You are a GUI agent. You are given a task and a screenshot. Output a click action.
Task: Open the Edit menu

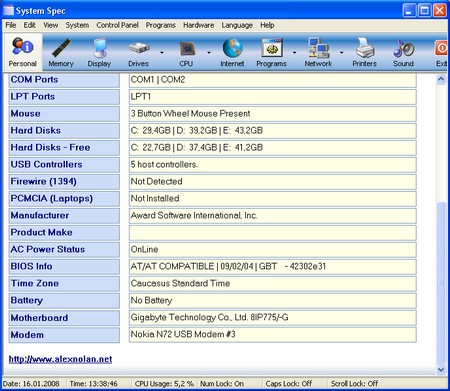(29, 25)
